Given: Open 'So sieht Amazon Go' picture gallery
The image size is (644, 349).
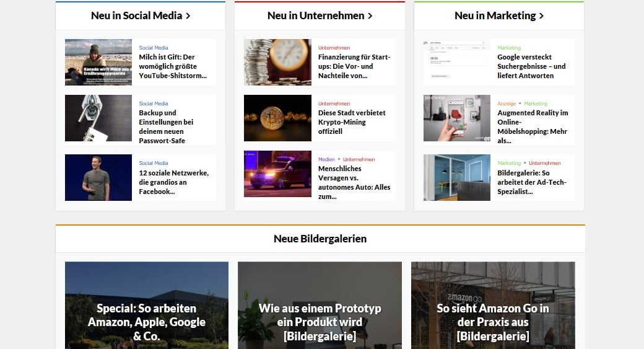Looking at the screenshot, I should [493, 322].
